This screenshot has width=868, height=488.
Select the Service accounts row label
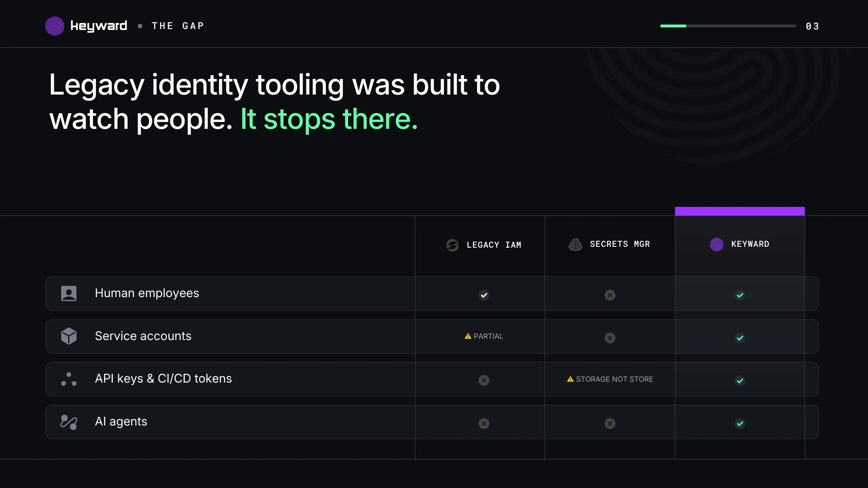143,336
